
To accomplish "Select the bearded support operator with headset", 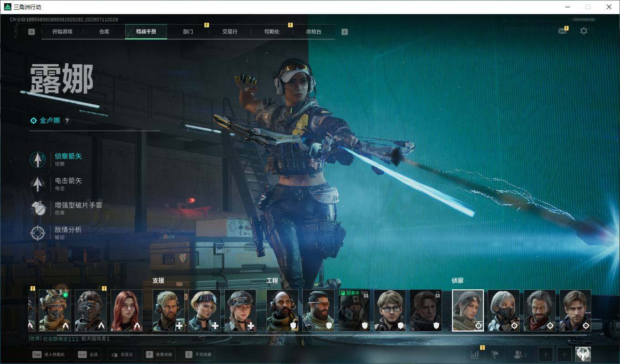I will coord(168,310).
